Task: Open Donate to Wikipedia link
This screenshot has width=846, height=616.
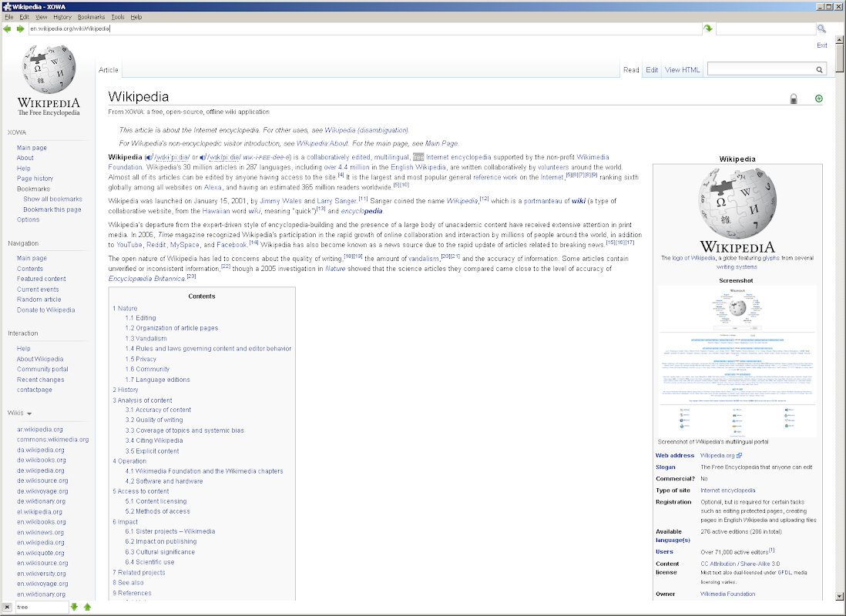Action: click(46, 310)
